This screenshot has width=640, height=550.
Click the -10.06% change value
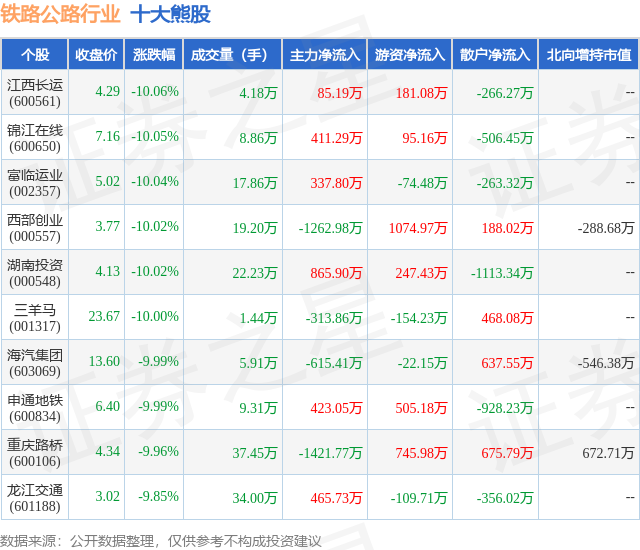155,91
